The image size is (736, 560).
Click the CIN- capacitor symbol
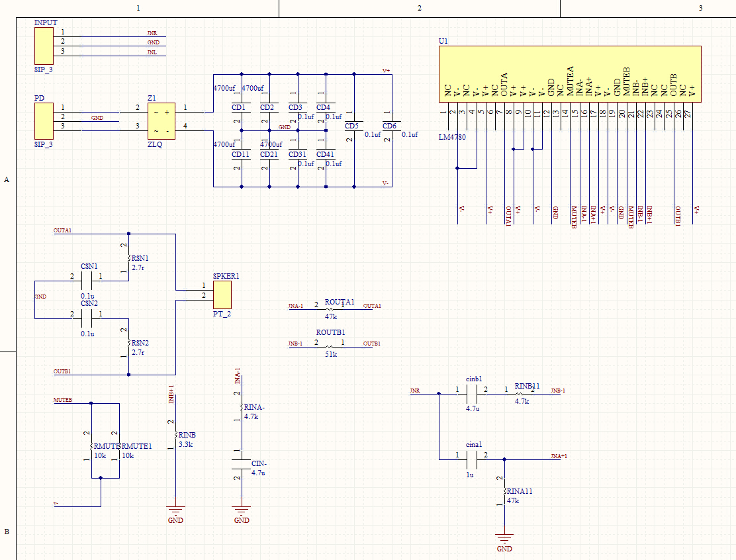(242, 464)
